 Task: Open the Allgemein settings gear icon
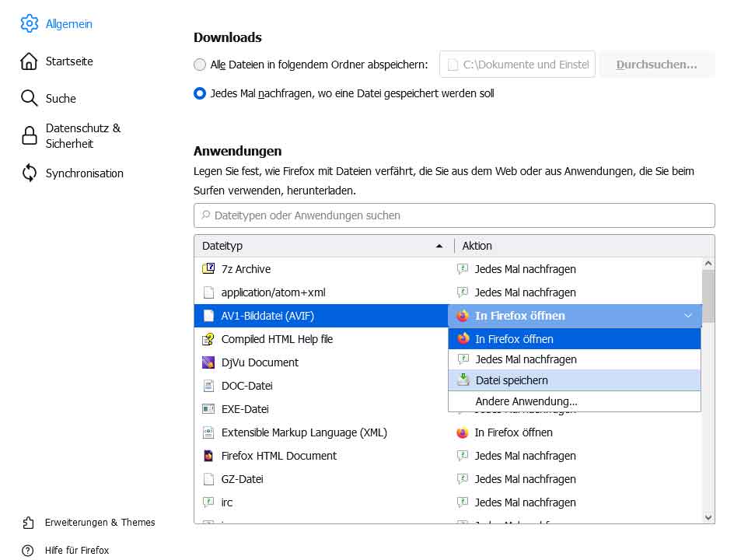pos(29,23)
